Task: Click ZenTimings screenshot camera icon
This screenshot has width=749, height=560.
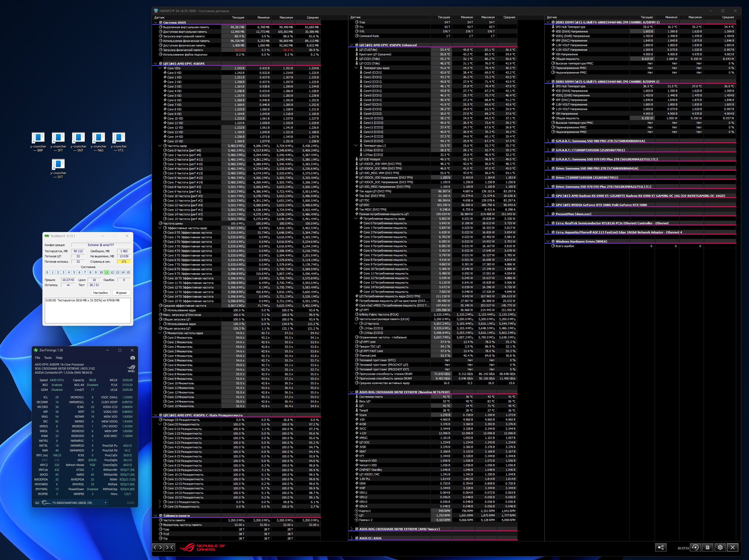Action: [x=132, y=358]
